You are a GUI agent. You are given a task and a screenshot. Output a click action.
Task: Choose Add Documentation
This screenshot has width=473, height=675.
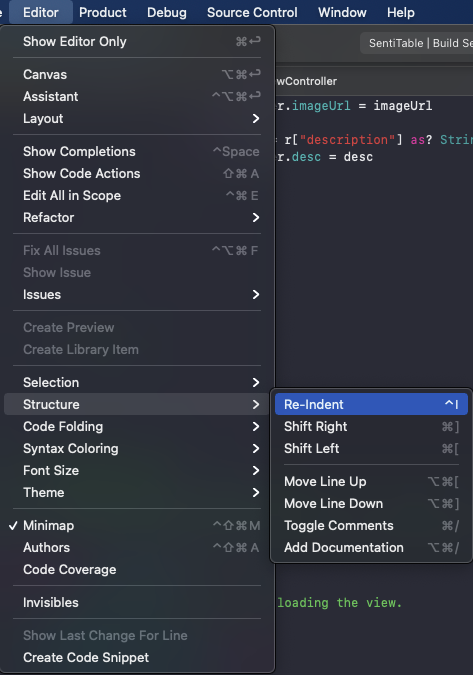371,547
